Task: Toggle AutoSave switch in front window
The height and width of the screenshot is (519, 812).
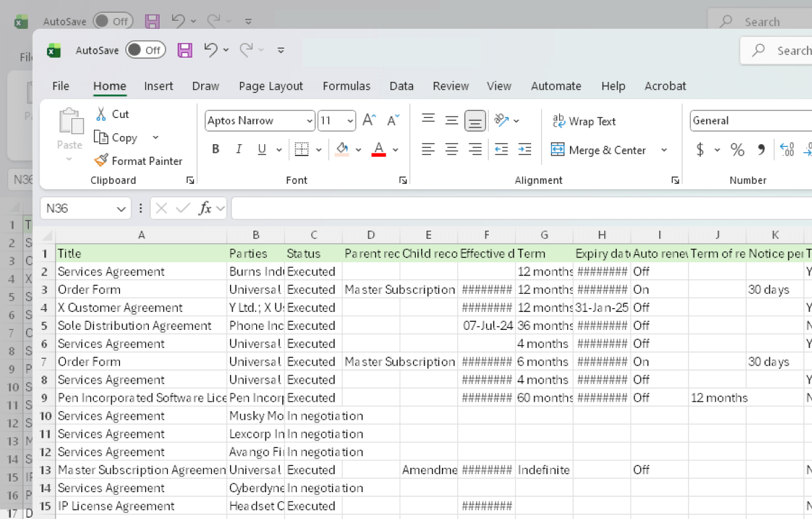Action: coord(146,50)
